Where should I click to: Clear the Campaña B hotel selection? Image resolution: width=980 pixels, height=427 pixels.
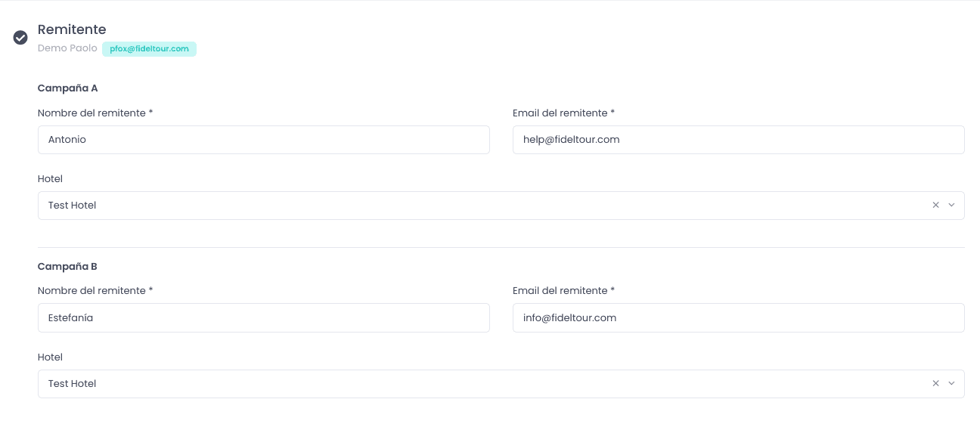[x=935, y=384]
